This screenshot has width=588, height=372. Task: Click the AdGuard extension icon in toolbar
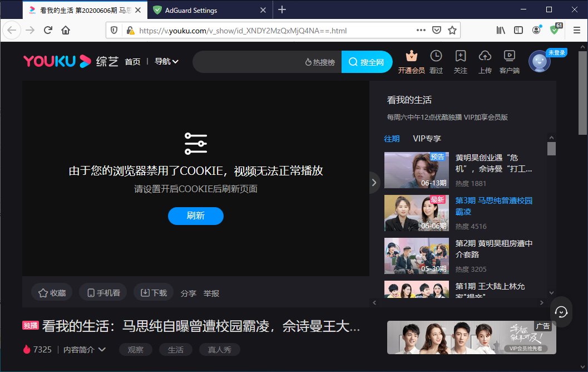[555, 30]
